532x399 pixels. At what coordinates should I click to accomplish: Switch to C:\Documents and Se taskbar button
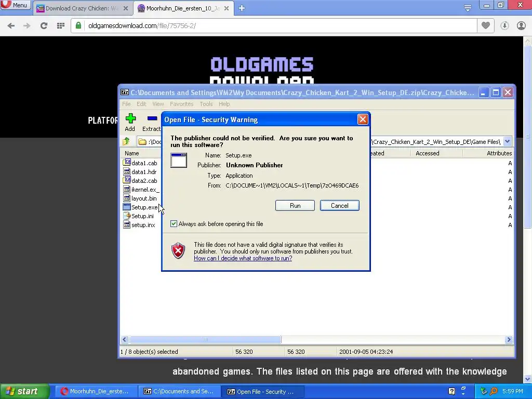coord(179,391)
